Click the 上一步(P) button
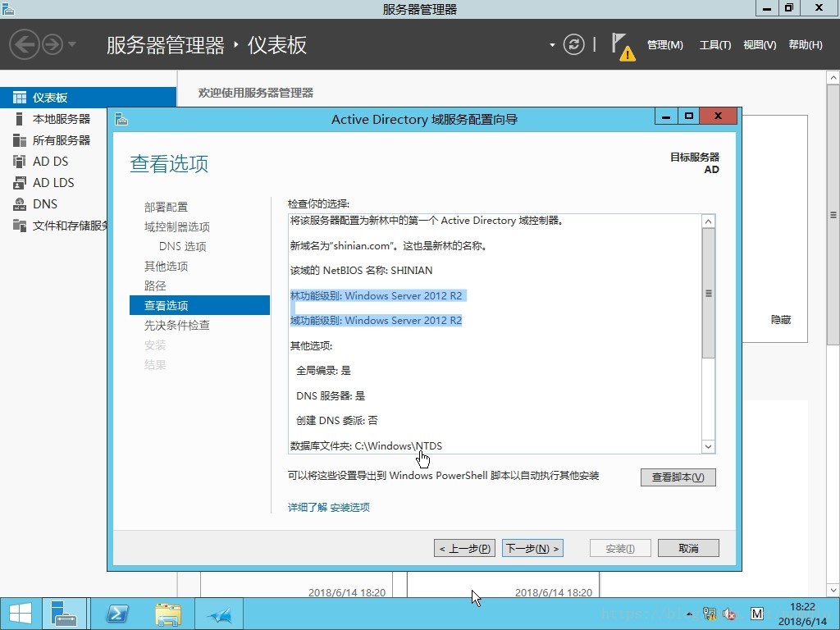Image resolution: width=840 pixels, height=630 pixels. [464, 549]
